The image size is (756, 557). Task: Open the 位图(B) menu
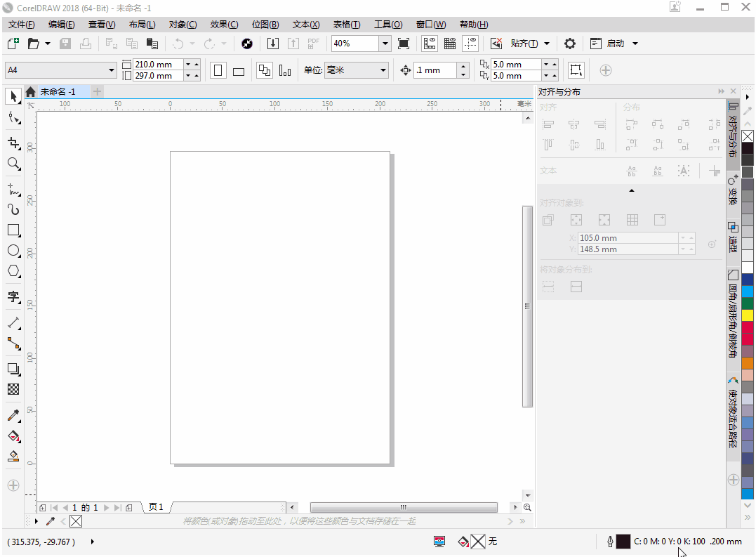[x=265, y=24]
